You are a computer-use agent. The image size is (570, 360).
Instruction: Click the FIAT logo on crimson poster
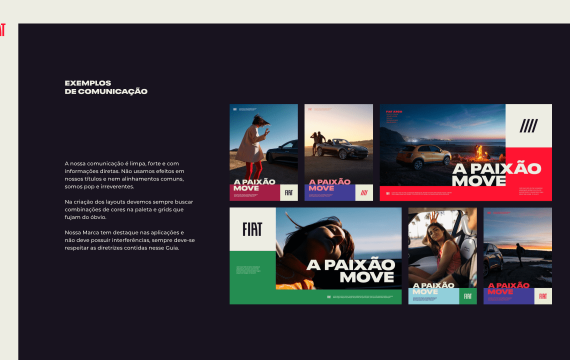(x=289, y=193)
